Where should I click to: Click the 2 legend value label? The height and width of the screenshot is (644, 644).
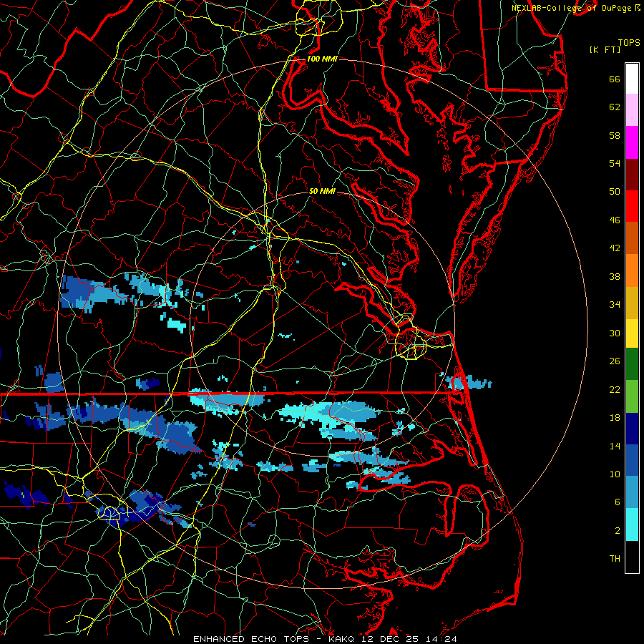pos(618,531)
